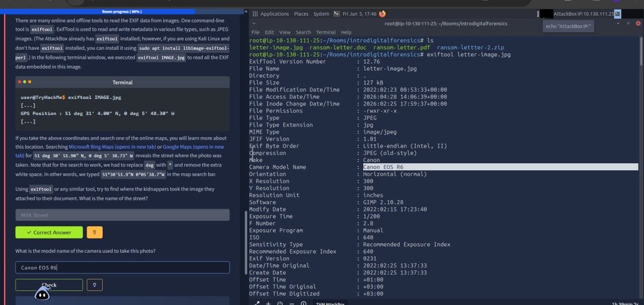Click the Orientation value Horizontal (normal)
The width and height of the screenshot is (644, 305).
(x=396, y=174)
